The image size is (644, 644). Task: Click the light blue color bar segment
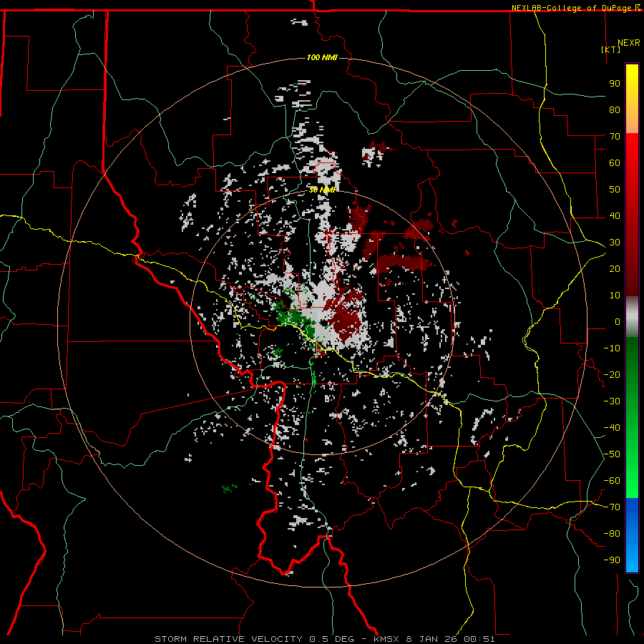(x=632, y=557)
